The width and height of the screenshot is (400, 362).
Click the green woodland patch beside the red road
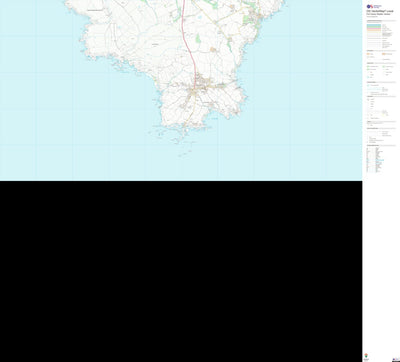198,38
